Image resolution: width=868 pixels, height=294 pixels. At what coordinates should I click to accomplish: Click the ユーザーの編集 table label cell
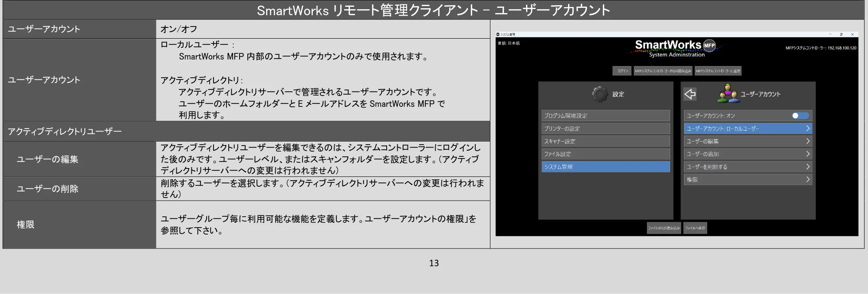[x=79, y=159]
